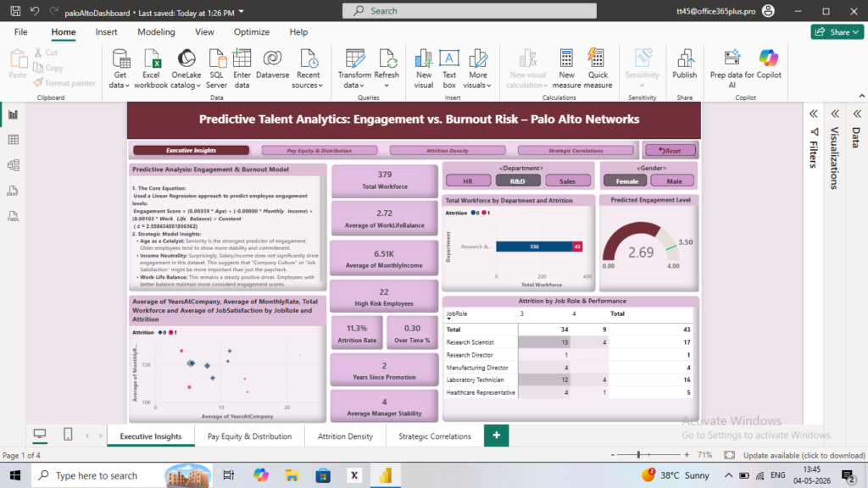Click the title bar Search field
The image size is (868, 488).
[470, 11]
